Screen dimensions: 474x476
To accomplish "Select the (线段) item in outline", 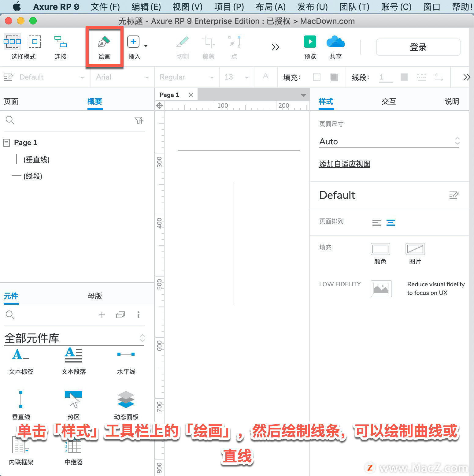I will [33, 176].
